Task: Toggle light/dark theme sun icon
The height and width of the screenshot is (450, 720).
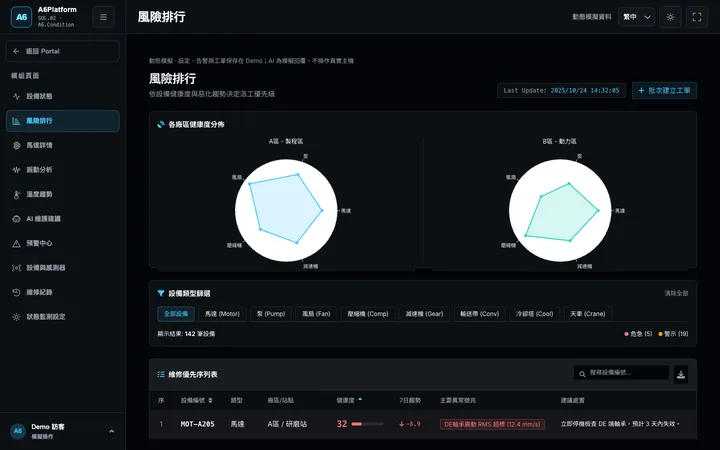Action: pyautogui.click(x=670, y=17)
